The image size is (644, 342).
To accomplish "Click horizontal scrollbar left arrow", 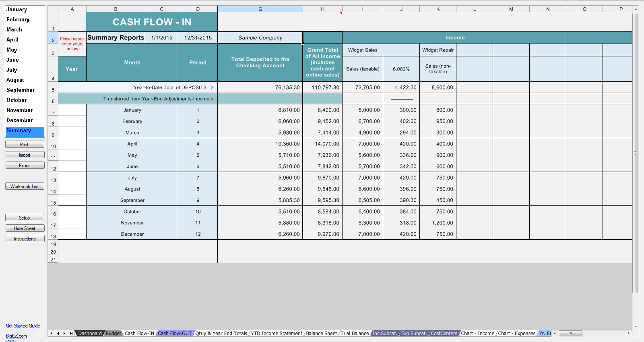I will click(555, 333).
